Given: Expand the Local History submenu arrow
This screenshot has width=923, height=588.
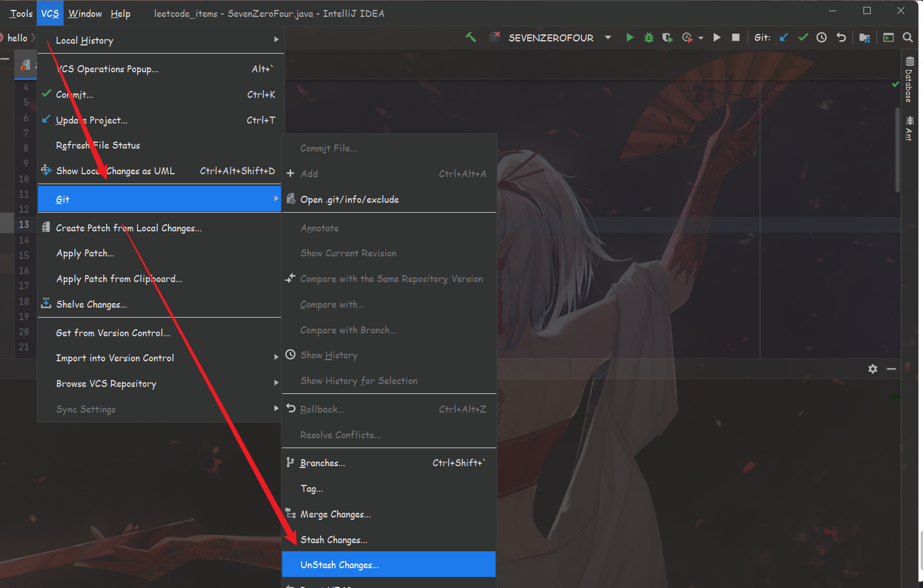Looking at the screenshot, I should click(276, 40).
